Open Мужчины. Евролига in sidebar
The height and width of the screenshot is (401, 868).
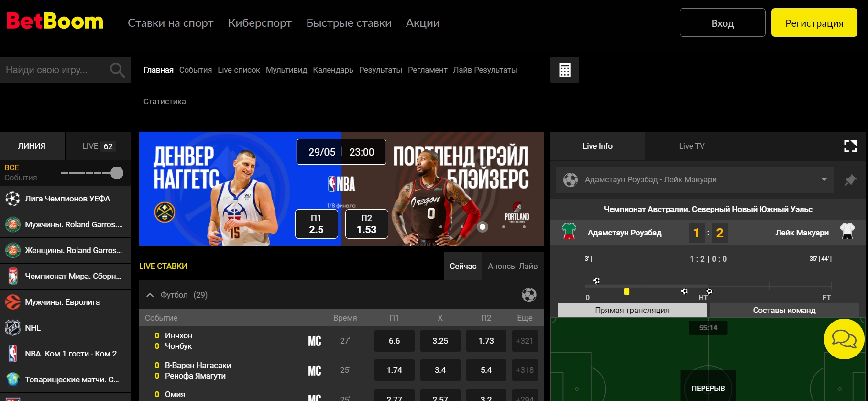(65, 302)
